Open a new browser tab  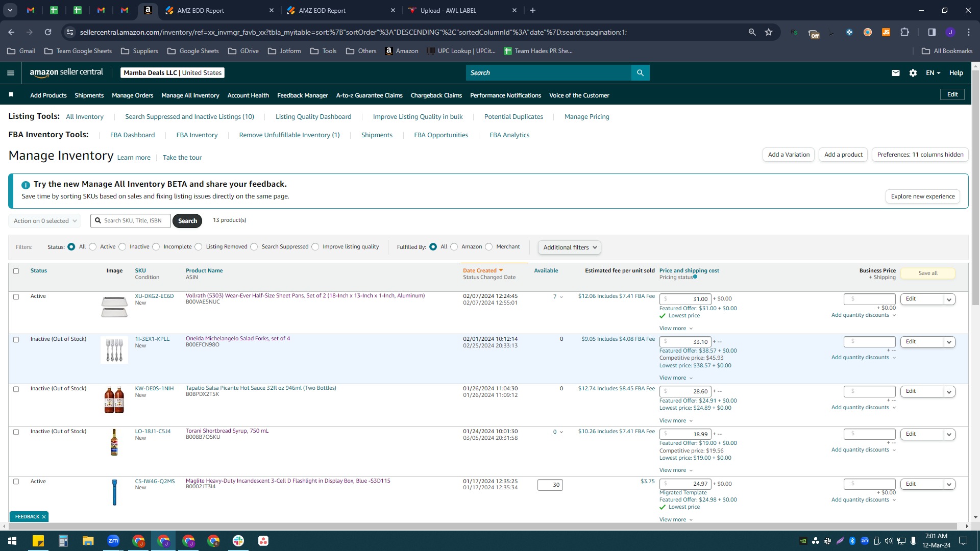pos(533,10)
